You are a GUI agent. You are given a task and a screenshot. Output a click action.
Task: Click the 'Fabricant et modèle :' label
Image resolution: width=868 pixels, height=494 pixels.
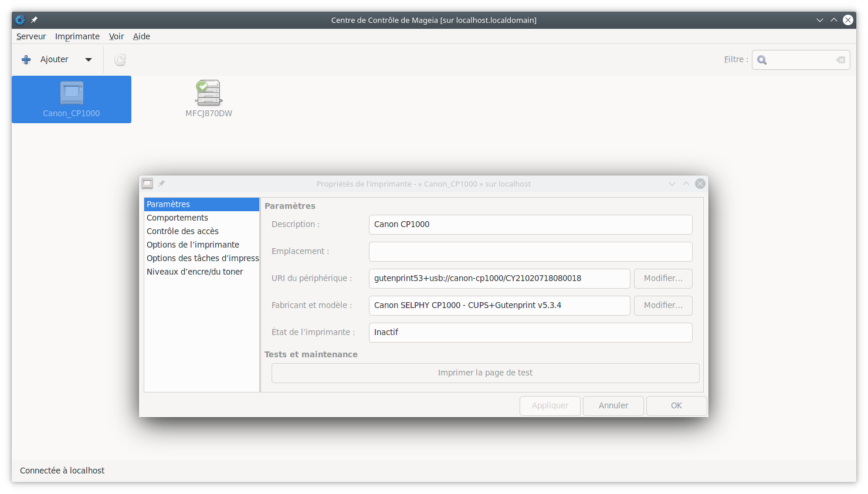point(312,305)
